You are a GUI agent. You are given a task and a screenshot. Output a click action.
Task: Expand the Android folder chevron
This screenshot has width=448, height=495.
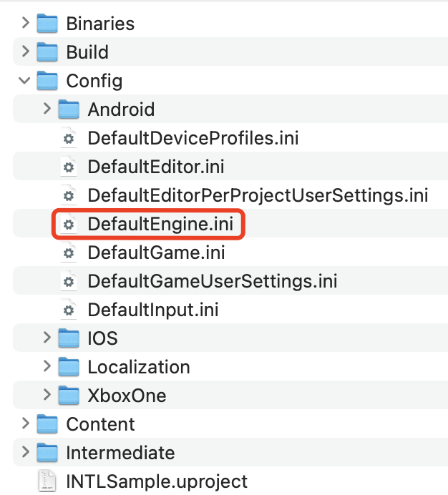[x=47, y=109]
